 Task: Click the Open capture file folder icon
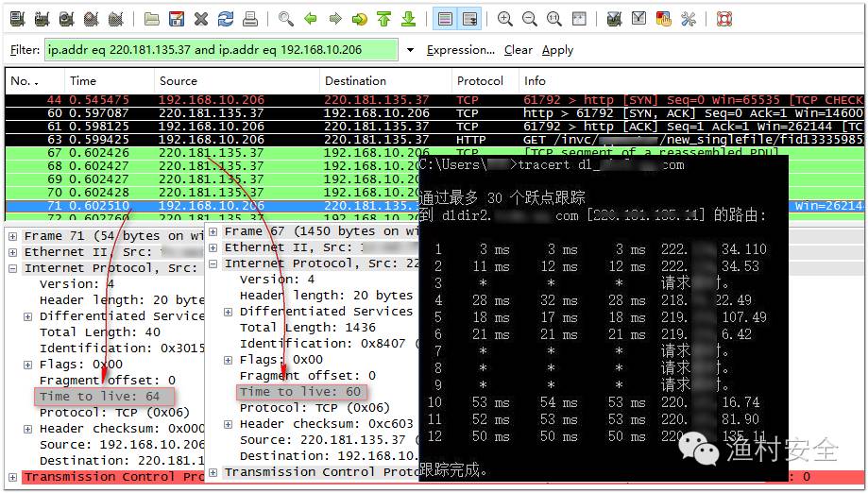152,19
